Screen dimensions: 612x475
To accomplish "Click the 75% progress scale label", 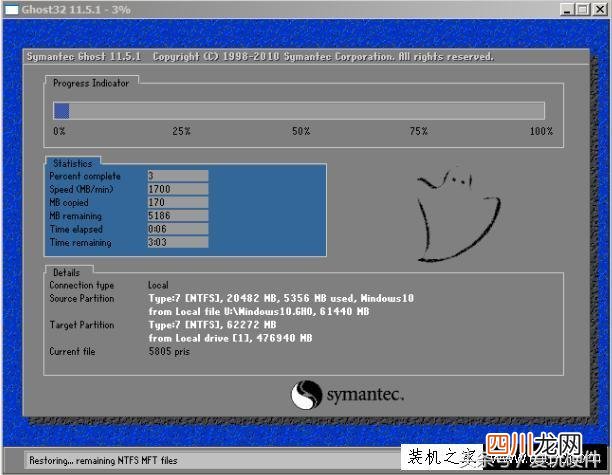I will click(419, 131).
